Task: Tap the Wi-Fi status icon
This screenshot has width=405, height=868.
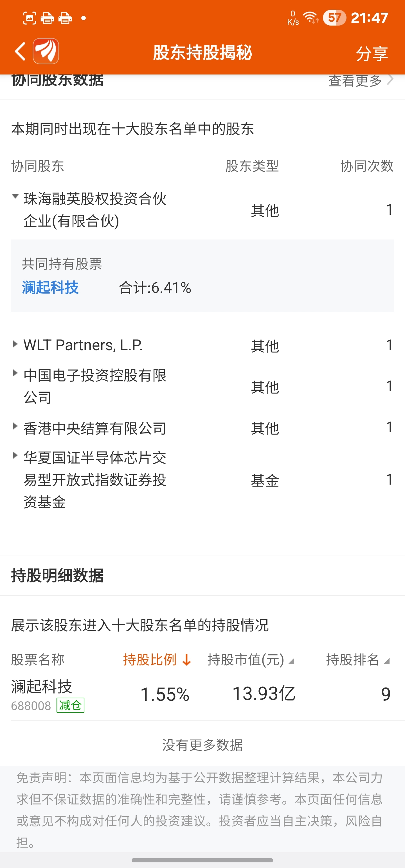Action: (x=310, y=17)
